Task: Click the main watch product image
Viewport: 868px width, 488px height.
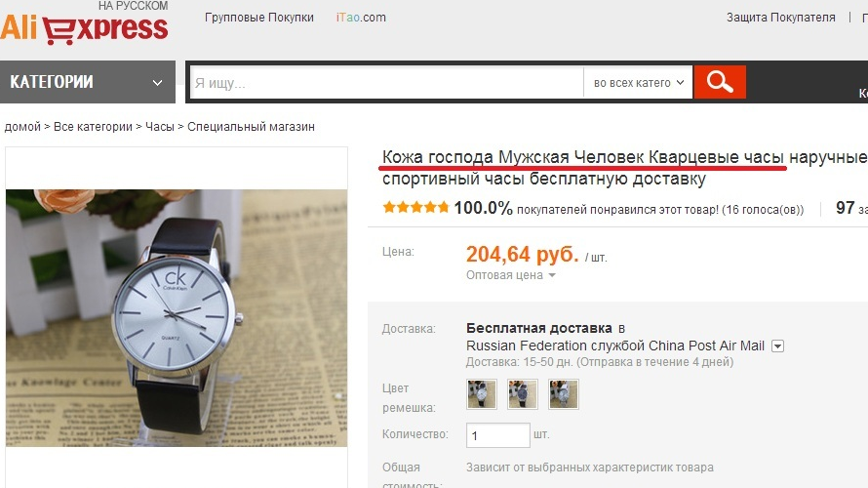Action: (x=177, y=318)
